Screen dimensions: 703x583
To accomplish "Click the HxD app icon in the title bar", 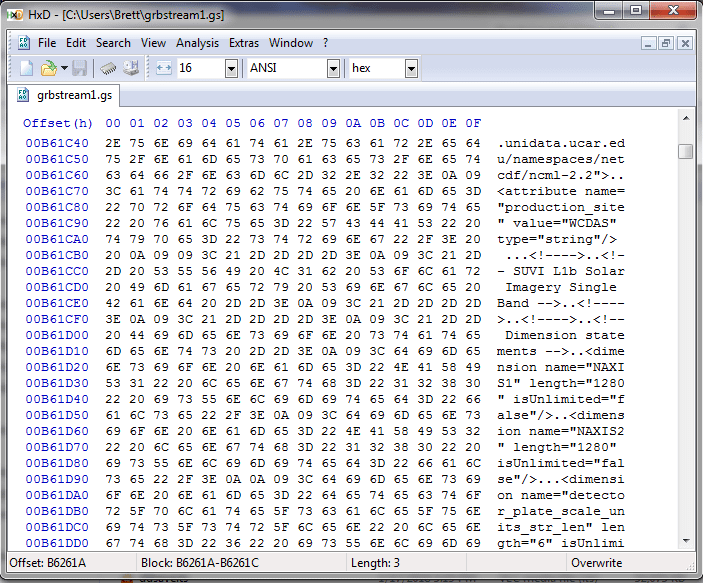I will pyautogui.click(x=15, y=14).
